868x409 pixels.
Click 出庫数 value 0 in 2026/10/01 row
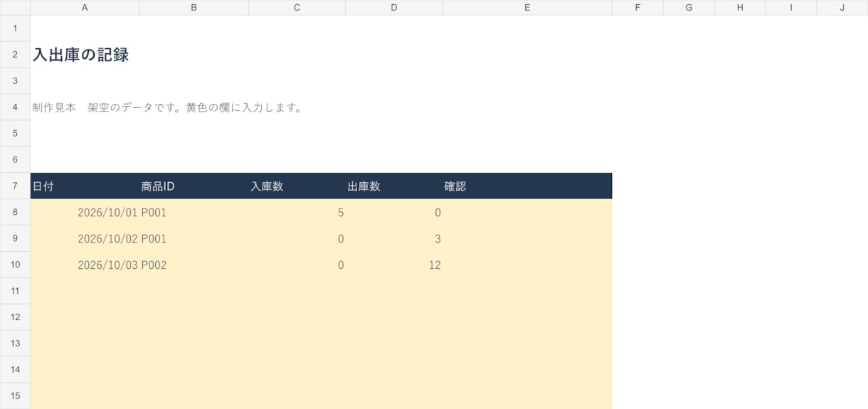click(x=394, y=213)
